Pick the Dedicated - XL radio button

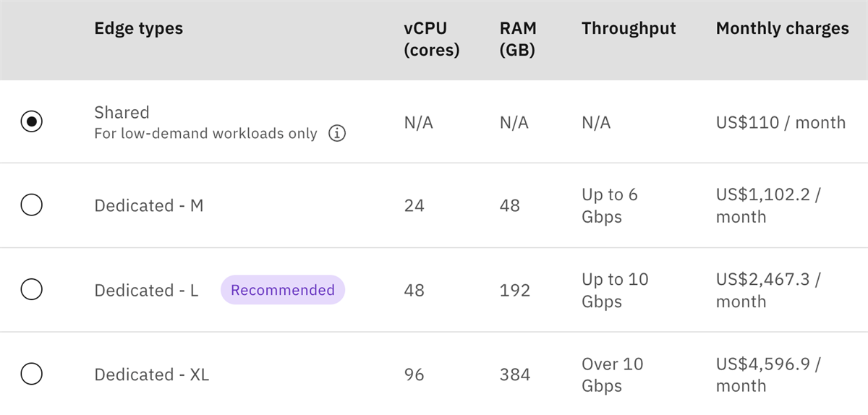[31, 375]
